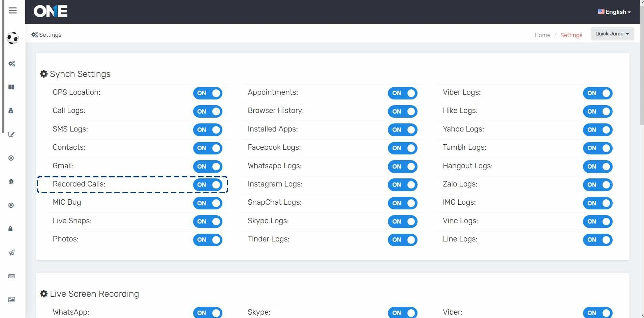Turn off Recorded Calls sync
Image resolution: width=644 pixels, height=318 pixels.
click(x=208, y=184)
